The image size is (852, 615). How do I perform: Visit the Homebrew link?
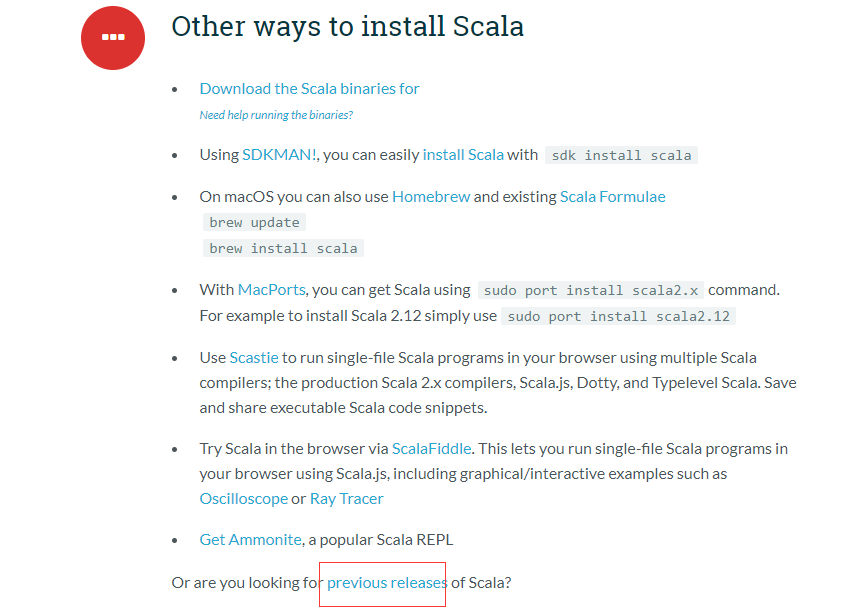[x=431, y=197]
